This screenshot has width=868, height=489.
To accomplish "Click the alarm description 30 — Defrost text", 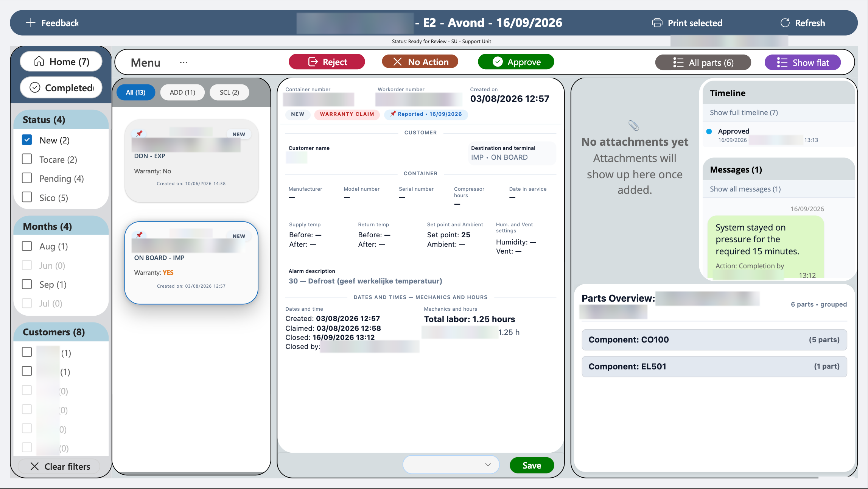I will pos(365,281).
